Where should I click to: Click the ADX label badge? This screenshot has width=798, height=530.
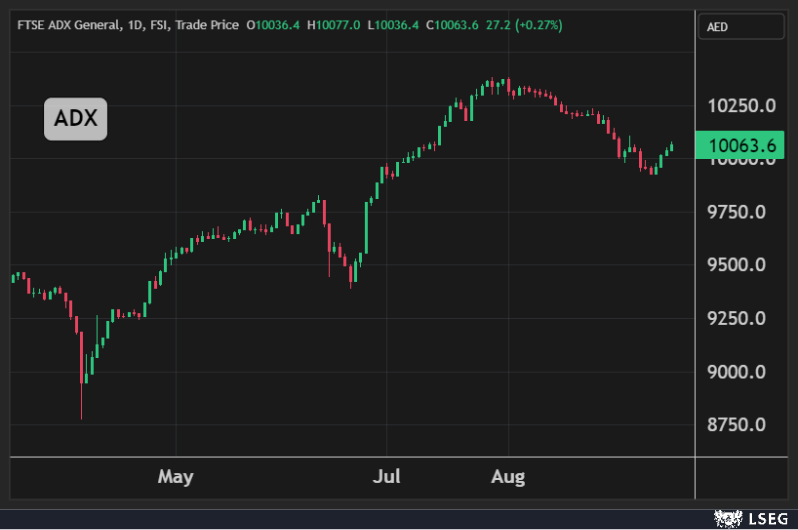pos(75,119)
